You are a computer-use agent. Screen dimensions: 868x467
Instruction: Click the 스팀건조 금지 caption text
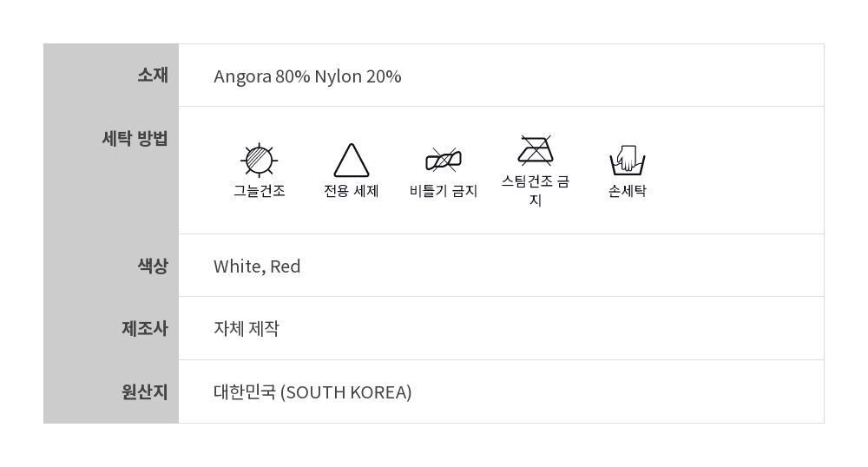click(536, 190)
